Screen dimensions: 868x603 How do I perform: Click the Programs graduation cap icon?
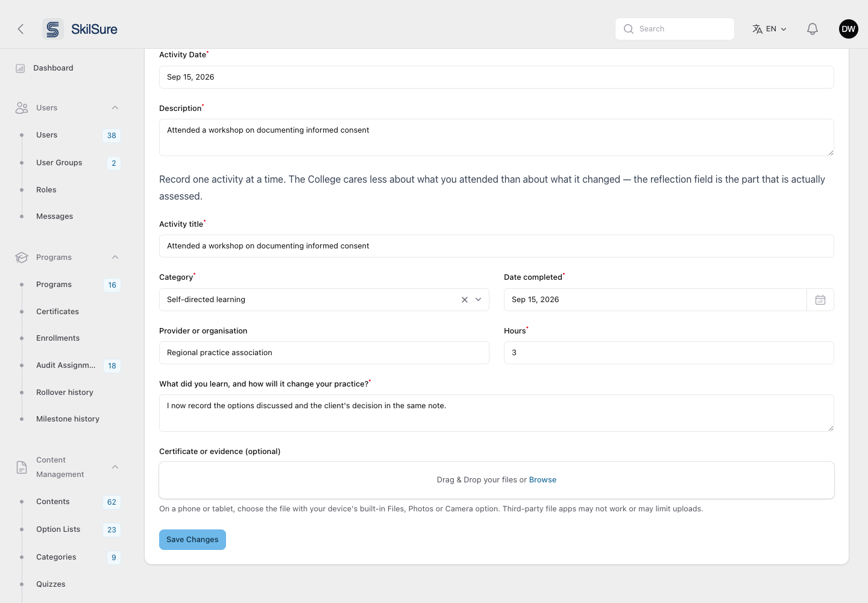22,257
